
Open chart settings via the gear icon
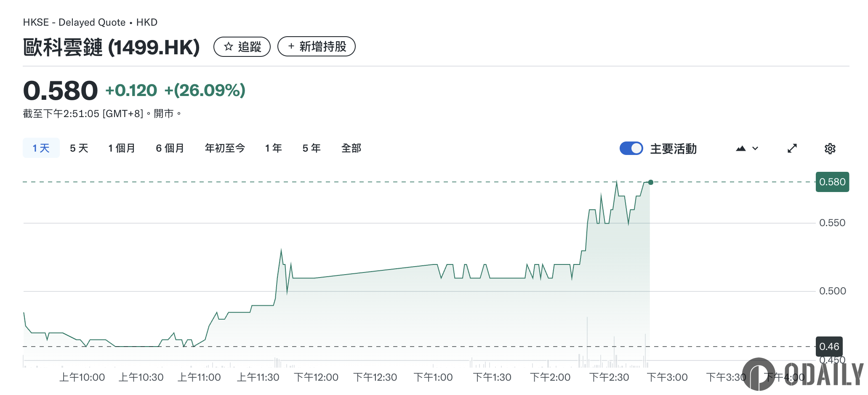coord(830,149)
